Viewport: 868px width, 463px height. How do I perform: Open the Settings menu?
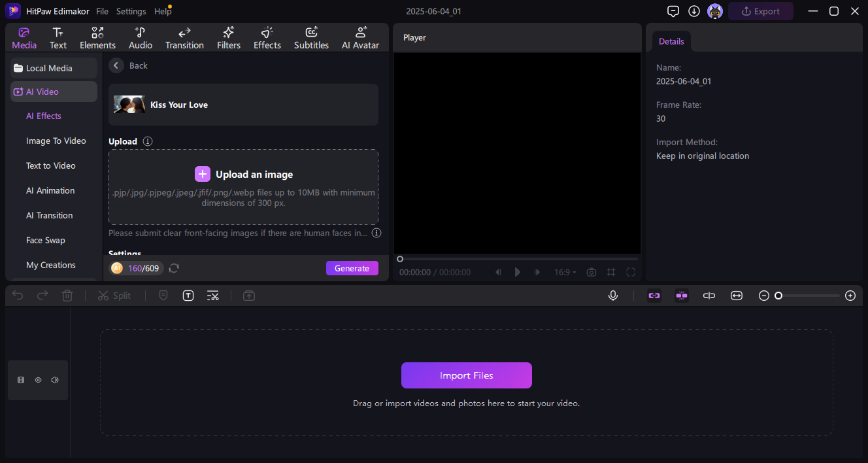tap(131, 11)
